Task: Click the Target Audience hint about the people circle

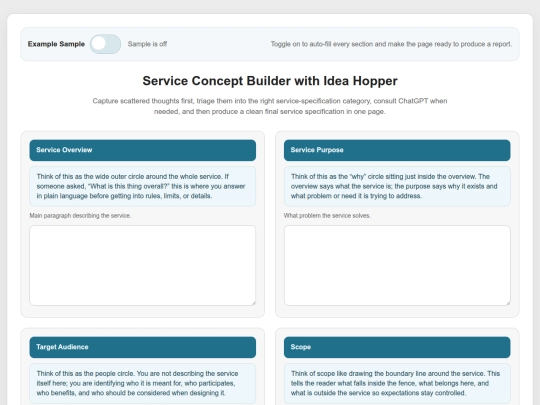Action: click(143, 383)
